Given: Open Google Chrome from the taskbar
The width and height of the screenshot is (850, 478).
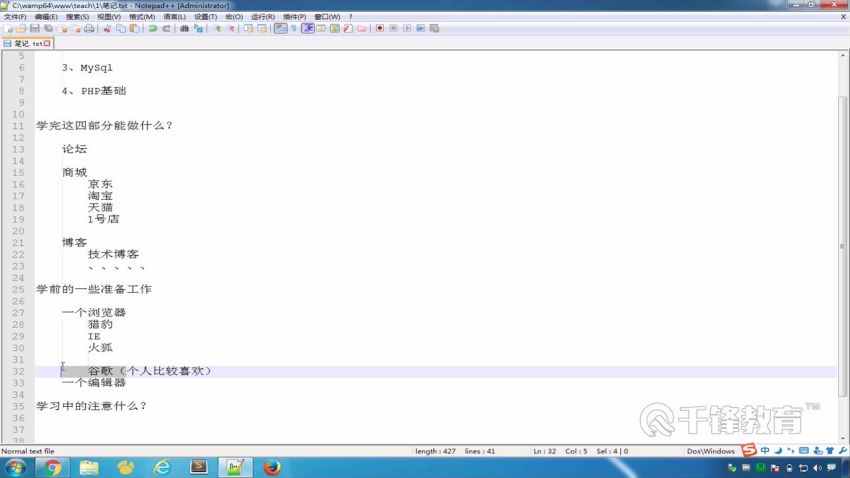Looking at the screenshot, I should coord(53,467).
